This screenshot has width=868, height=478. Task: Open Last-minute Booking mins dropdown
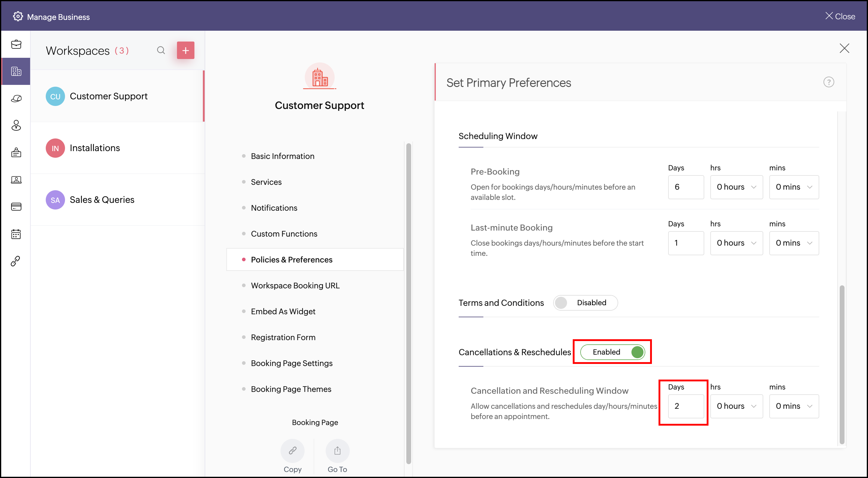(x=794, y=243)
